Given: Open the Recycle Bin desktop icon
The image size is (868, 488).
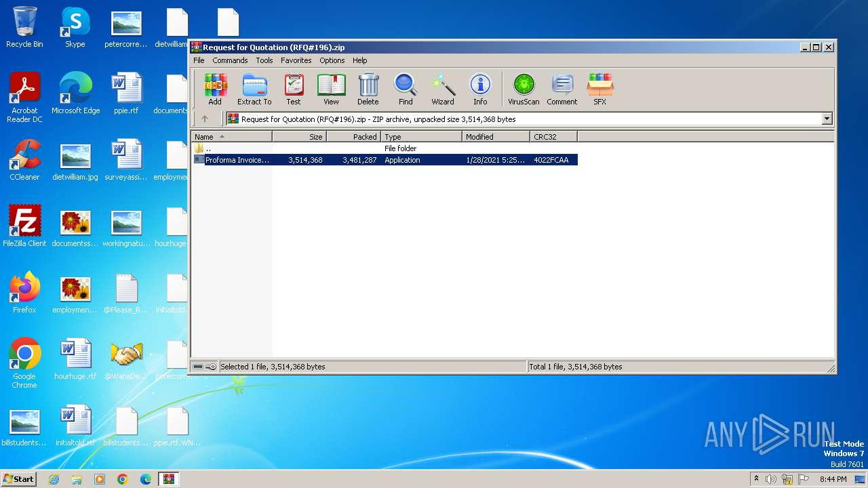Looking at the screenshot, I should click(24, 28).
